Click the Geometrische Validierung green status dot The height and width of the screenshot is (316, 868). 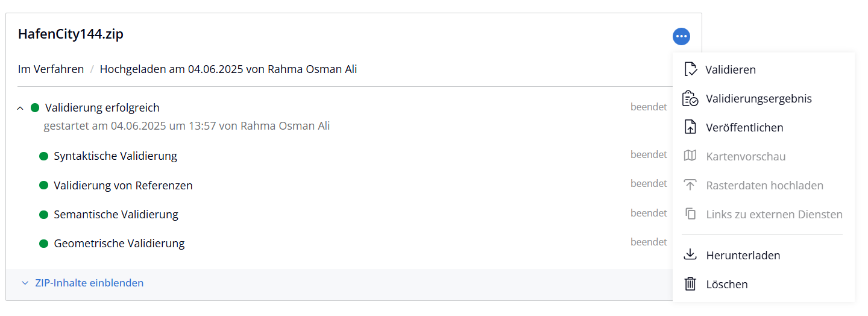43,244
